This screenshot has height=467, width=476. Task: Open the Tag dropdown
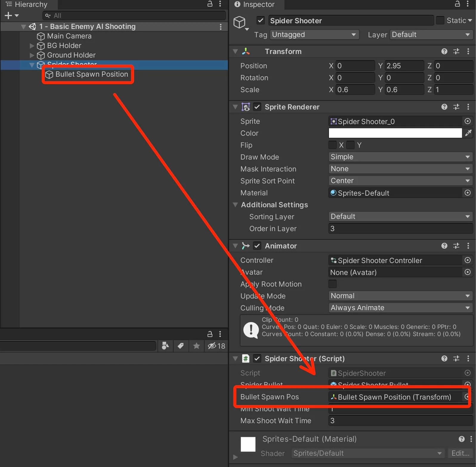point(314,35)
